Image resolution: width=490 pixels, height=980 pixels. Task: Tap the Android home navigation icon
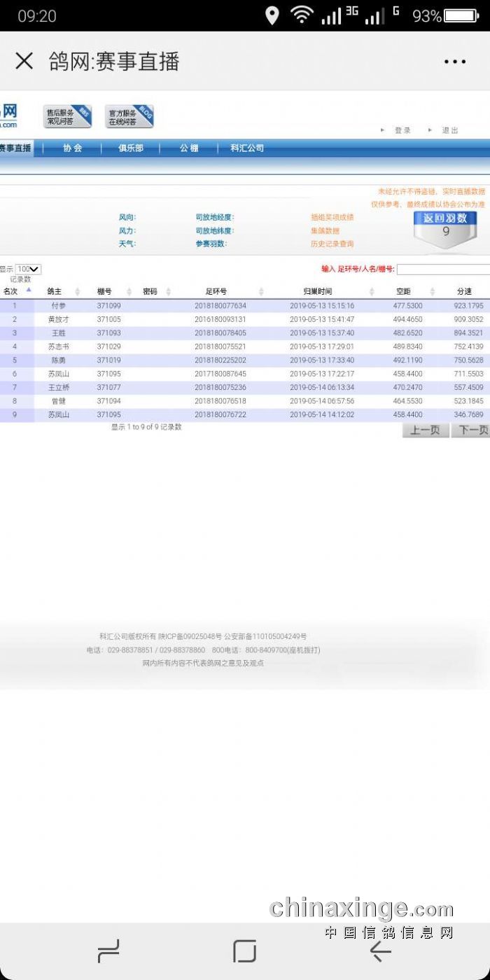(x=244, y=951)
